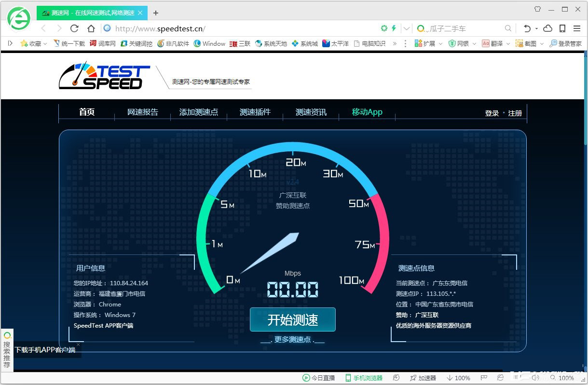Screen dimensions: 588x385
Task: Open the 扩展 extensions dropdown
Action: point(428,43)
